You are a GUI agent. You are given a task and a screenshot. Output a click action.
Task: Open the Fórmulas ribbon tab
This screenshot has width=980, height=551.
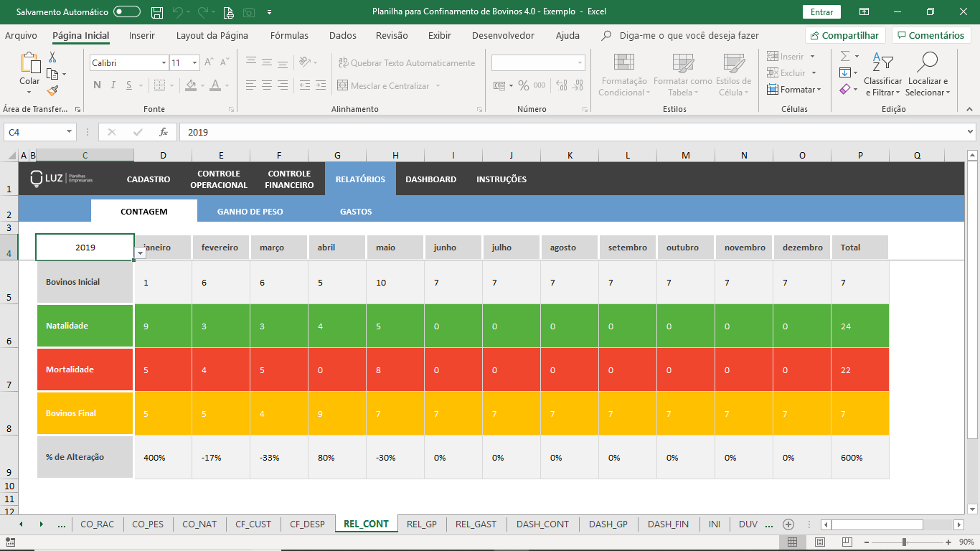[289, 35]
